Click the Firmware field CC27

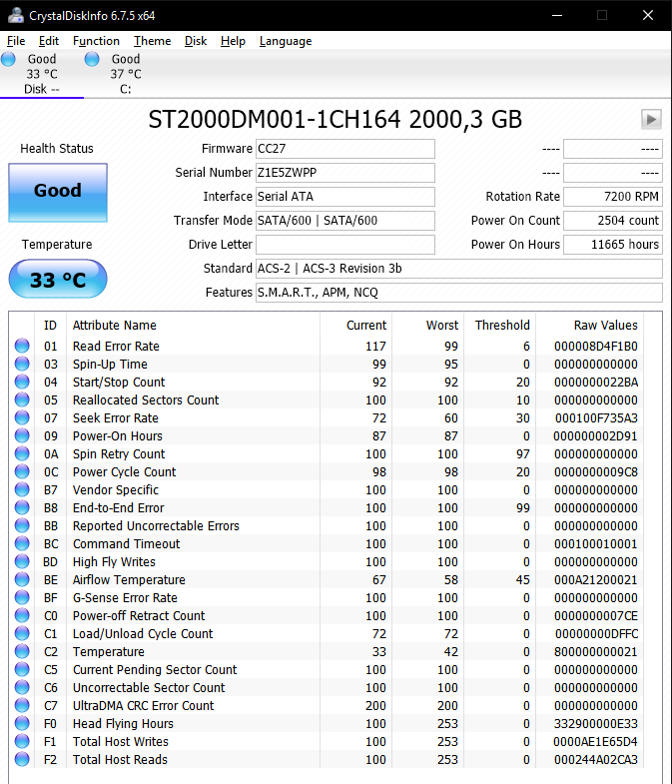(345, 149)
